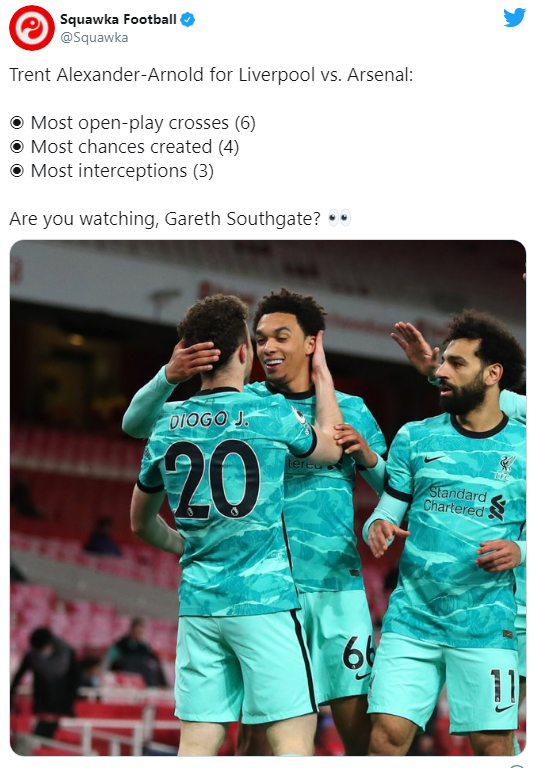Open the Squawka red profile avatar
This screenshot has width=536, height=768.
click(32, 28)
